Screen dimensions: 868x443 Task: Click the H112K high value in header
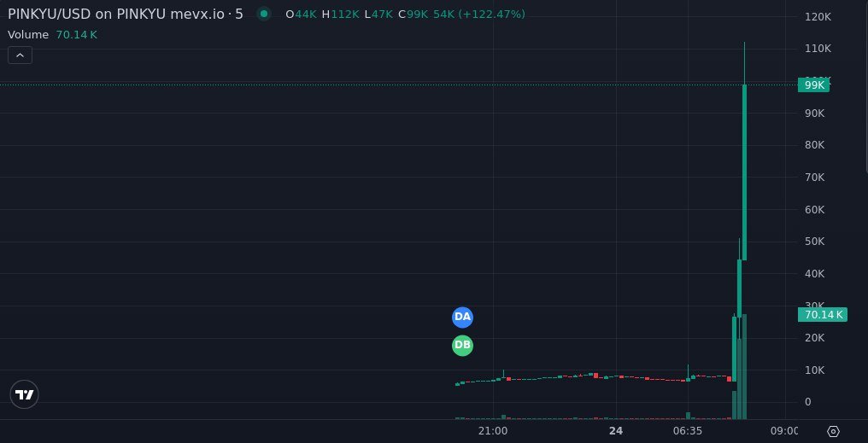pos(340,15)
